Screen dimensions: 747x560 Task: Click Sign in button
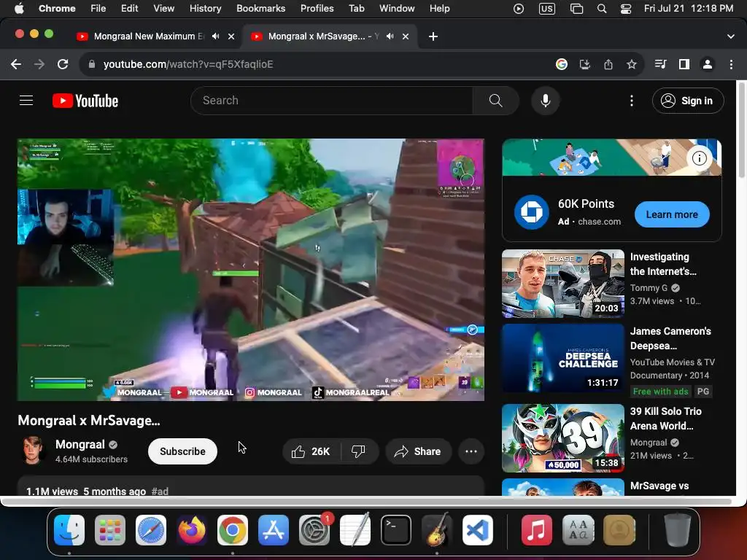point(688,101)
